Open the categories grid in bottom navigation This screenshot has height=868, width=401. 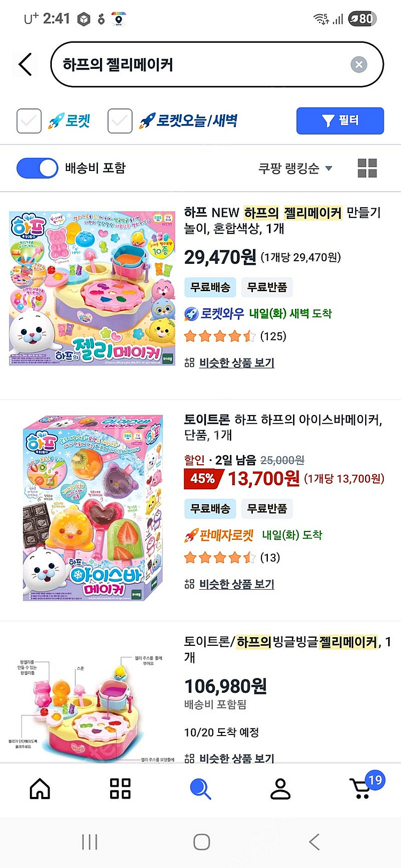120,788
